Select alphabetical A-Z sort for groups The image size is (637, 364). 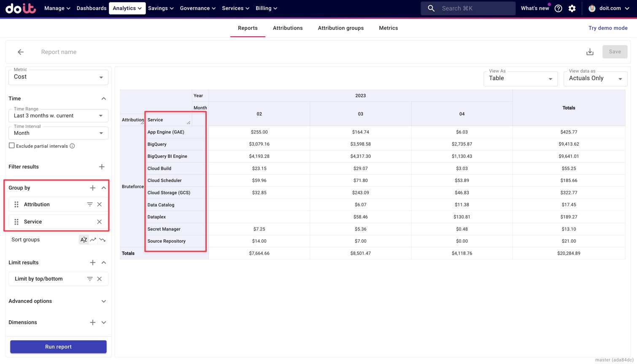point(84,240)
